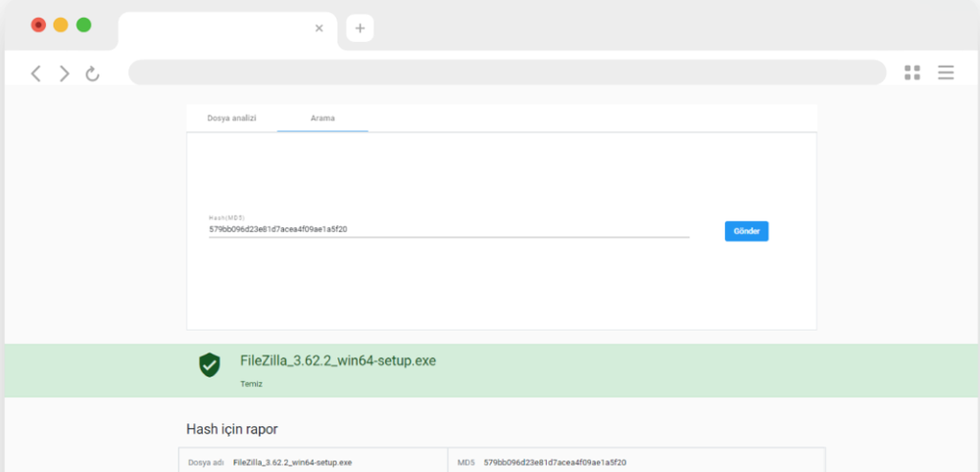Click the Hash için rapor heading
The height and width of the screenshot is (472, 980).
232,429
